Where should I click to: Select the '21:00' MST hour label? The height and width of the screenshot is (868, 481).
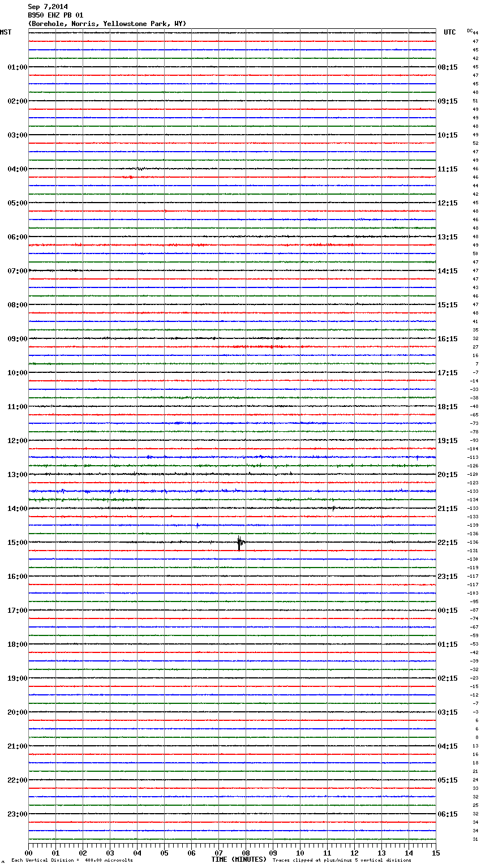pyautogui.click(x=18, y=746)
